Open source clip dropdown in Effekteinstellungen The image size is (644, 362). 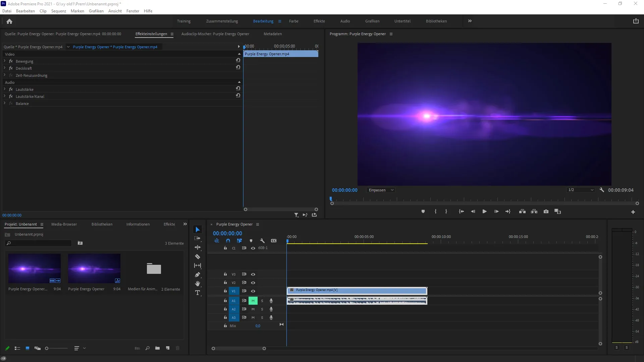[68, 47]
